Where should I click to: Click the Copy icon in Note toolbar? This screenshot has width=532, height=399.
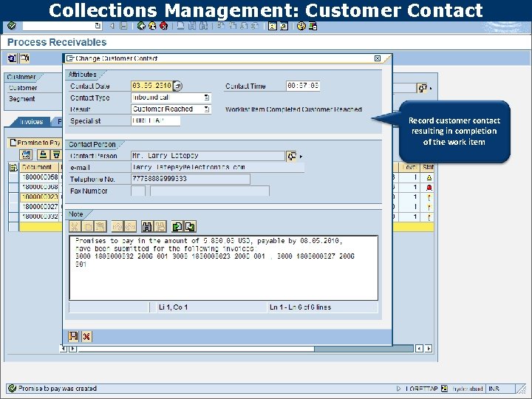point(87,226)
